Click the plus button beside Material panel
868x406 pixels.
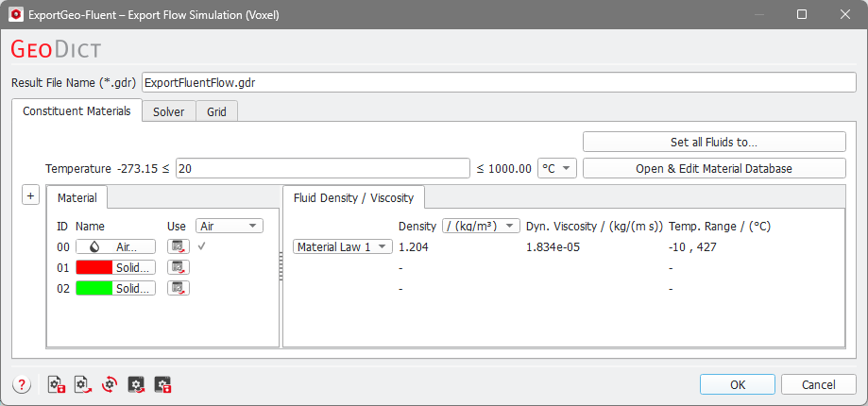tap(31, 195)
